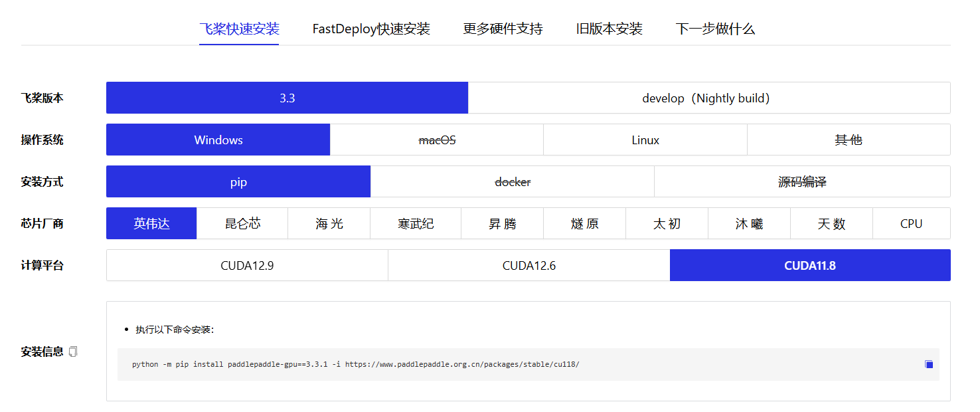Select PaddlePaddle version 3.3
This screenshot has width=980, height=412.
(287, 98)
